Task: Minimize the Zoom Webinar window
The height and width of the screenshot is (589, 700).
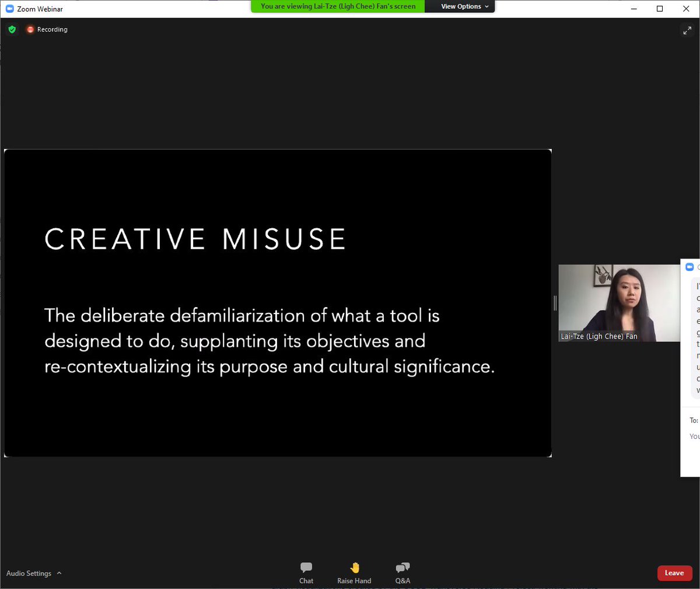Action: coord(633,9)
